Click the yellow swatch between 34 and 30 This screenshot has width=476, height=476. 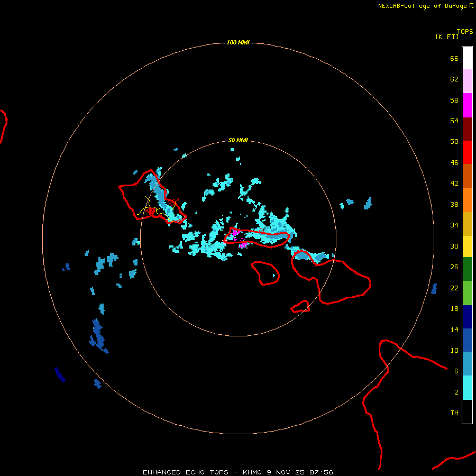click(x=467, y=246)
